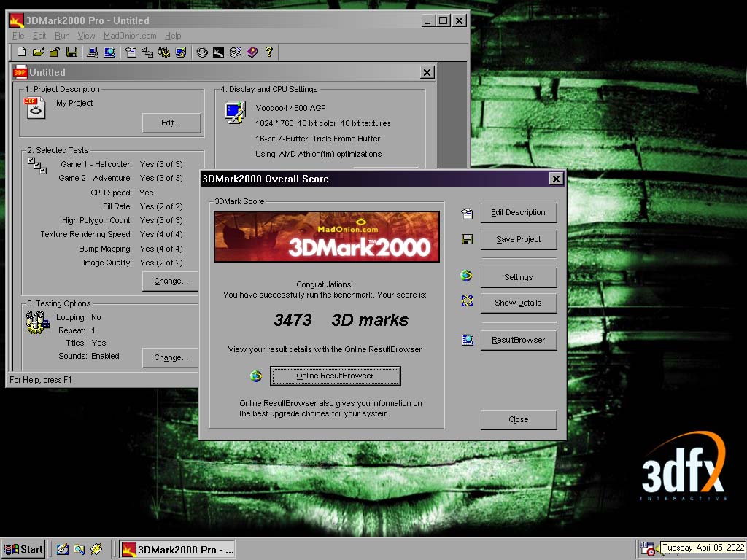This screenshot has height=560, width=747.
Task: Click the checkboxes icon in Selected Tests
Action: pyautogui.click(x=36, y=166)
